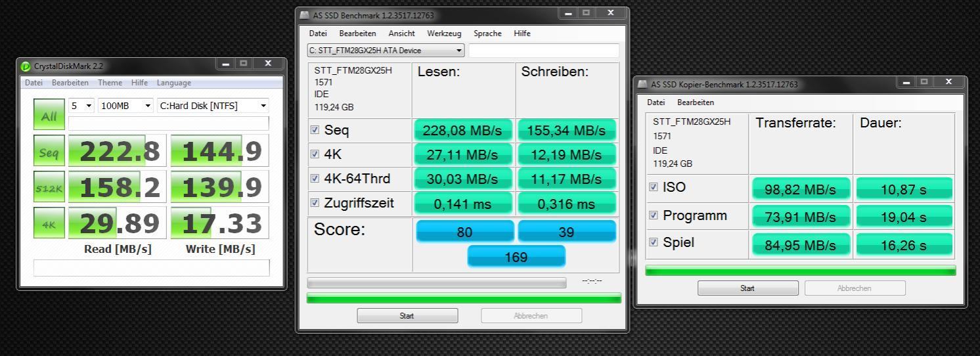Click the 139.9 512K write result
The width and height of the screenshot is (980, 356).
point(220,187)
